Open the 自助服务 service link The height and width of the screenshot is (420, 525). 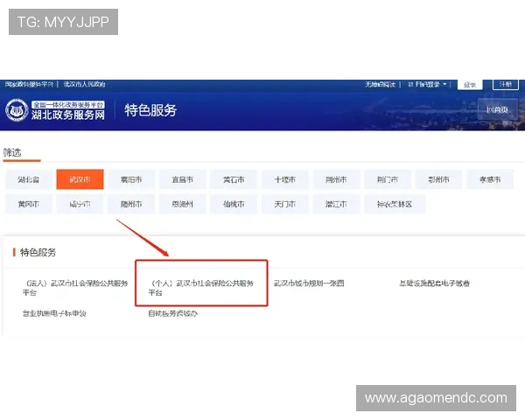point(172,313)
